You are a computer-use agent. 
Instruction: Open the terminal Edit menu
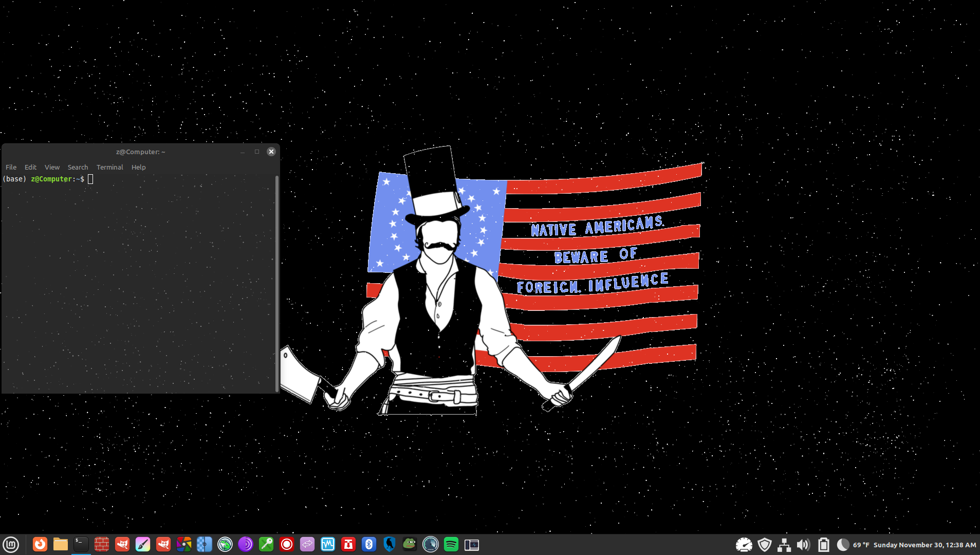pos(30,167)
